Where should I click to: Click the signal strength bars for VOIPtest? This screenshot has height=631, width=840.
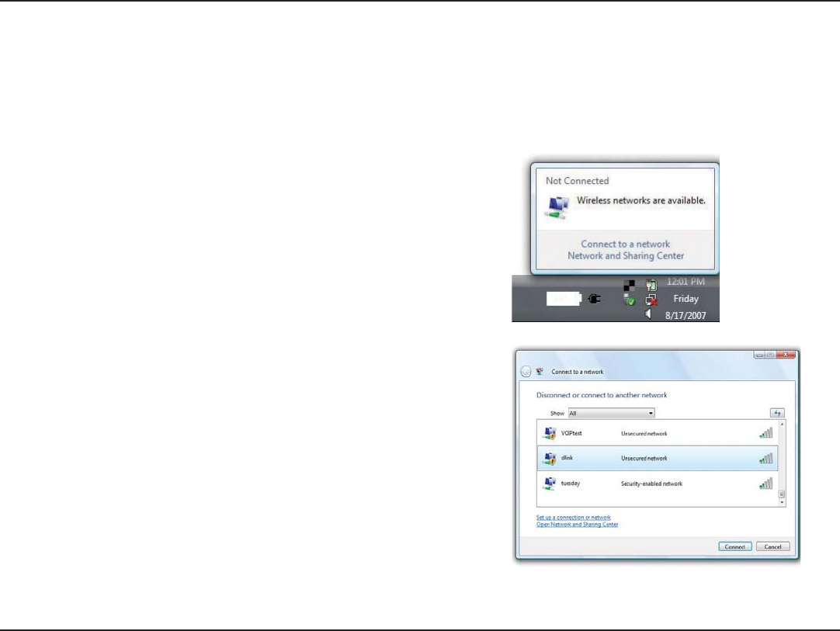766,433
